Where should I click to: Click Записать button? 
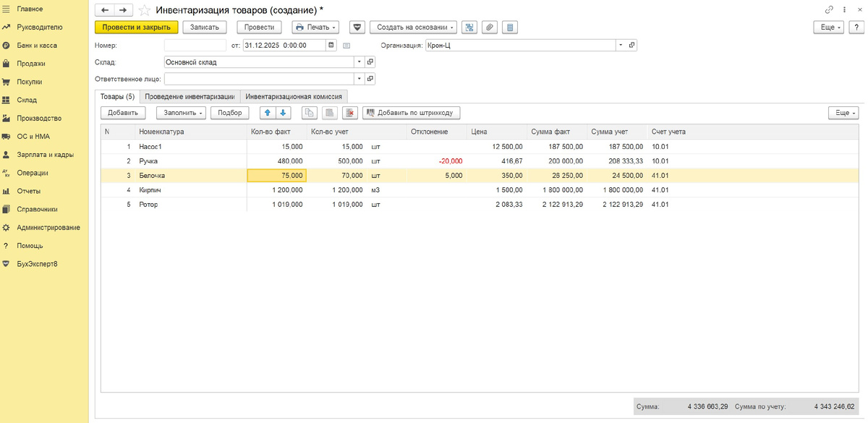point(205,27)
